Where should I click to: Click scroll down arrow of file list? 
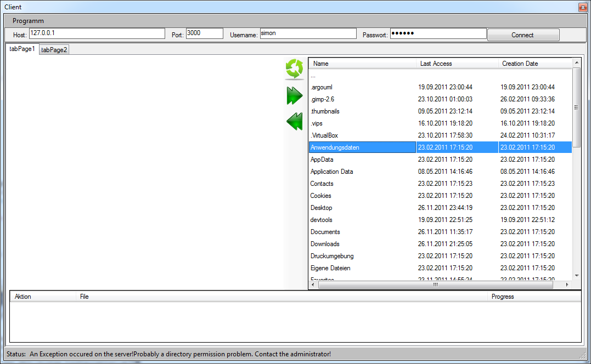click(576, 276)
